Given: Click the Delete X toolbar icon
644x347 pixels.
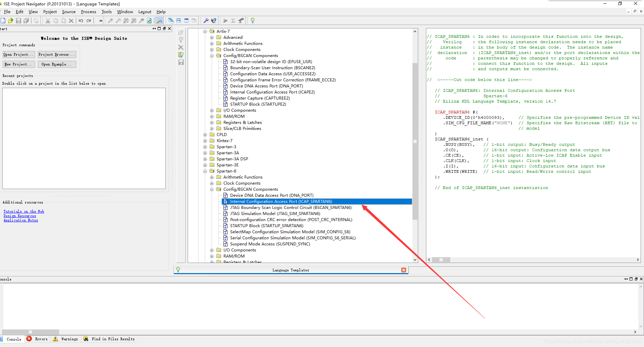Looking at the screenshot, I should [71, 21].
